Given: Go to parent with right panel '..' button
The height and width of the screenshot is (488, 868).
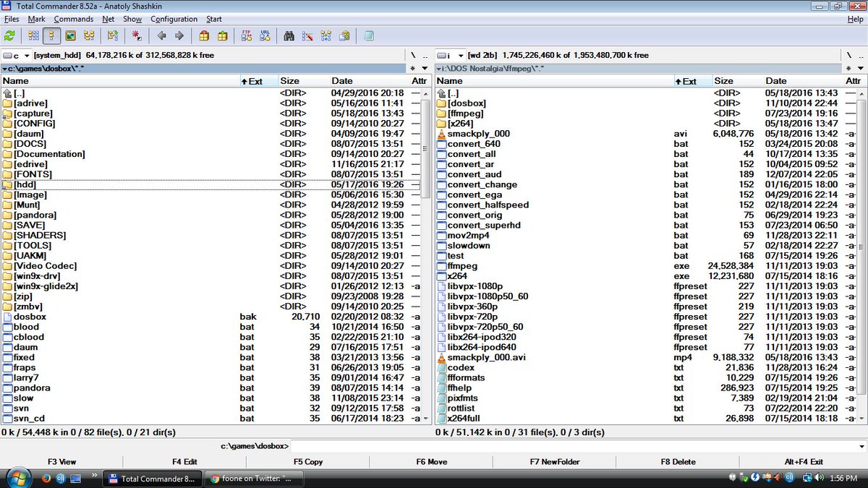Looking at the screenshot, I should click(x=860, y=56).
